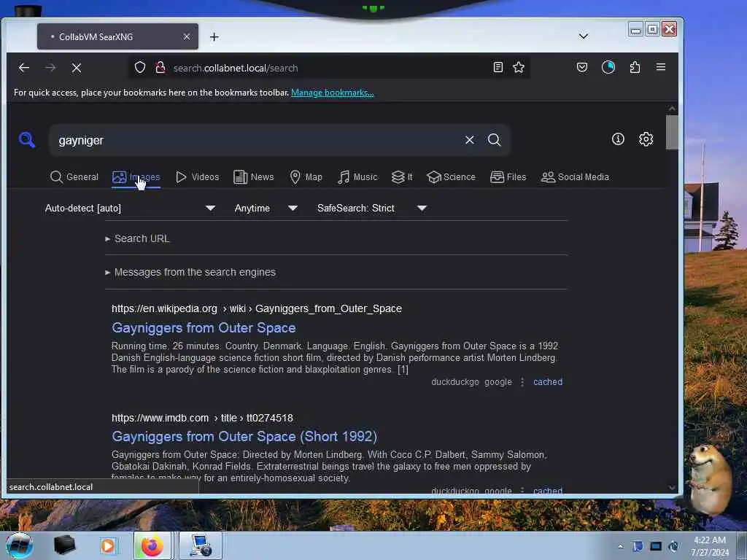Switch to the Images search category
Screen dimensions: 747x560
[x=136, y=177]
